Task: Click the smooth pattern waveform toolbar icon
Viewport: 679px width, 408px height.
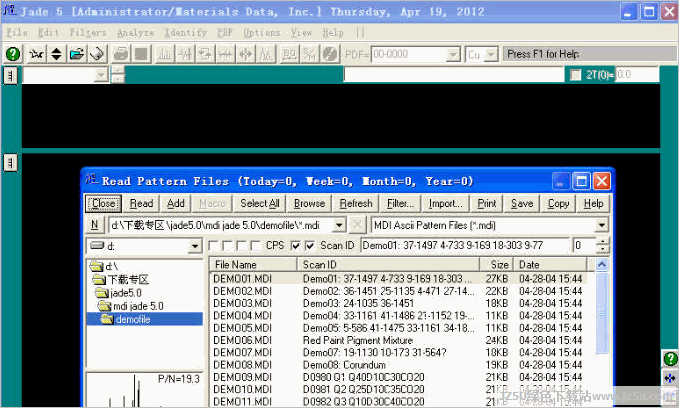Action: (x=185, y=54)
